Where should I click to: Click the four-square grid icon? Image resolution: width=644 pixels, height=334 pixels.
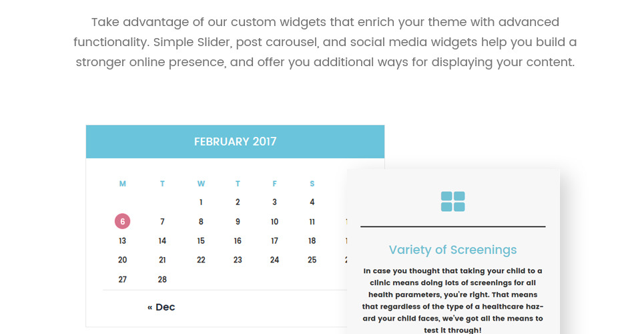point(452,201)
